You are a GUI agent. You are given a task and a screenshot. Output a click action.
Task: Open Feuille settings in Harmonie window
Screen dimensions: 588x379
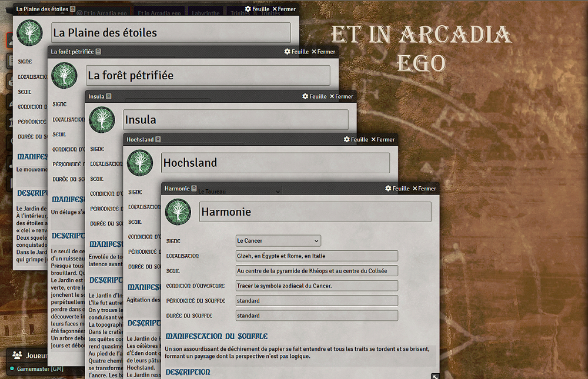coord(397,189)
